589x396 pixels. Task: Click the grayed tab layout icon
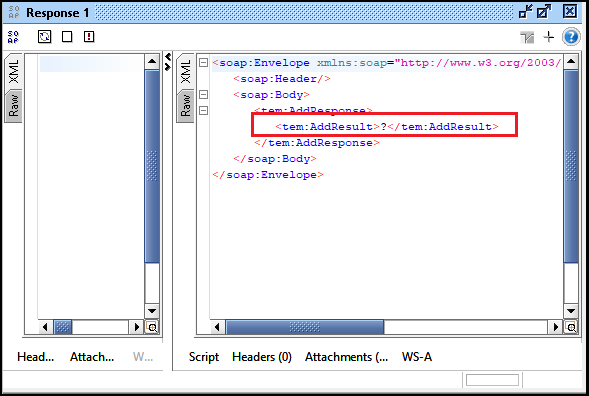[x=527, y=38]
